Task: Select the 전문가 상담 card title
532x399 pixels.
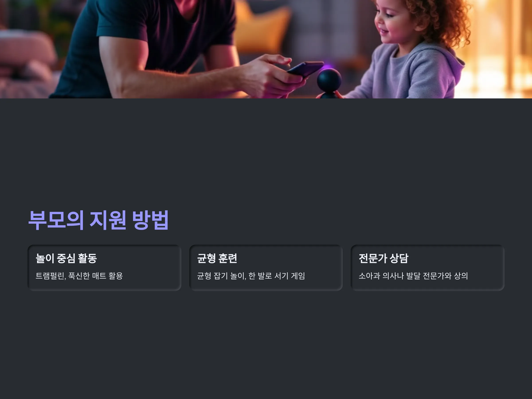Action: tap(383, 258)
